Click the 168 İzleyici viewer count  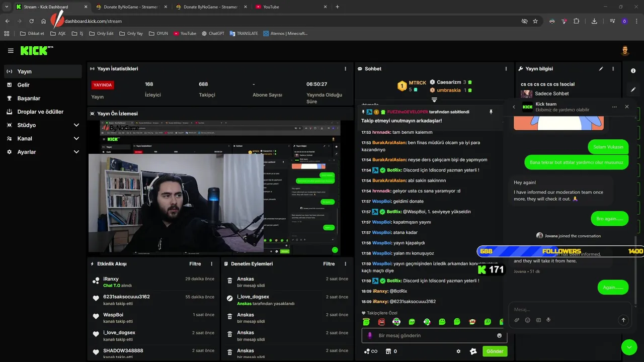click(x=153, y=89)
